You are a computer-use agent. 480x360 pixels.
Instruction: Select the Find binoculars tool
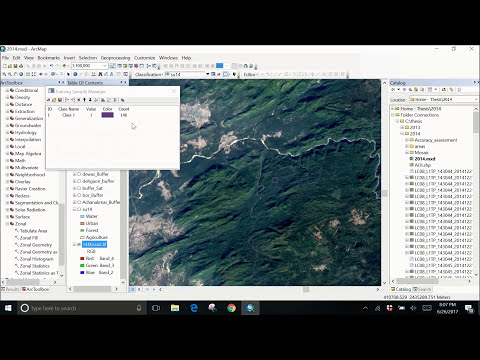(100, 74)
